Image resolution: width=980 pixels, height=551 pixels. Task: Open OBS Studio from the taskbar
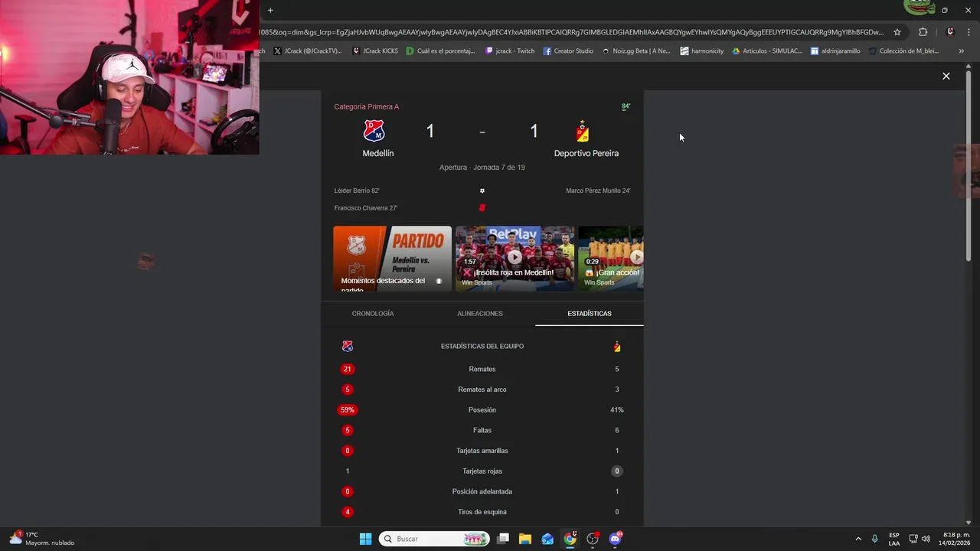[593, 539]
